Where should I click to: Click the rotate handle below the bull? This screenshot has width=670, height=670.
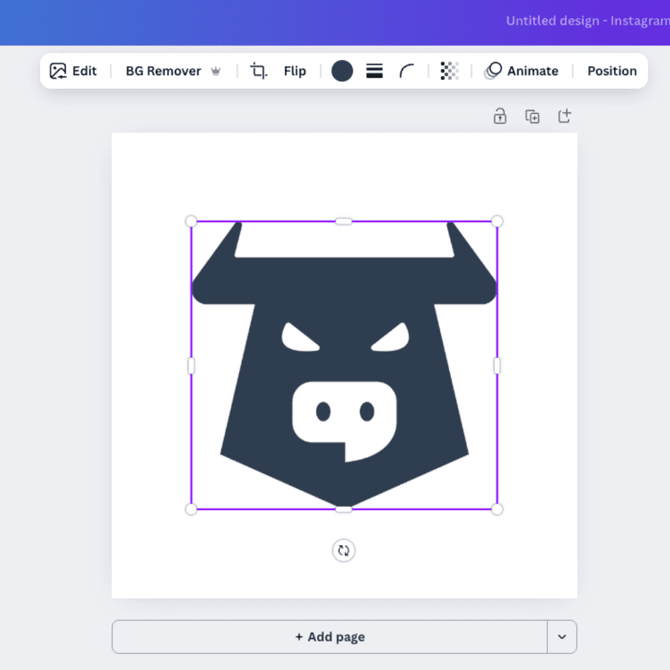[343, 550]
